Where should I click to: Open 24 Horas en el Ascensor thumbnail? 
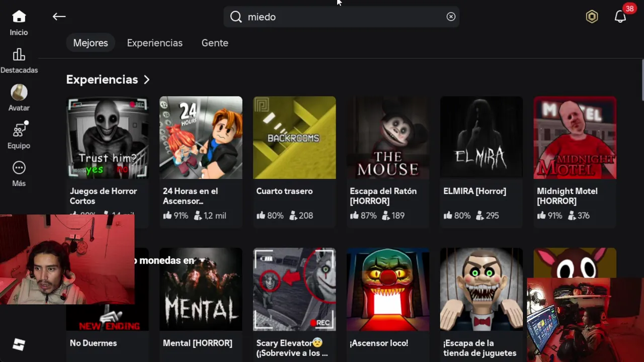(x=201, y=137)
